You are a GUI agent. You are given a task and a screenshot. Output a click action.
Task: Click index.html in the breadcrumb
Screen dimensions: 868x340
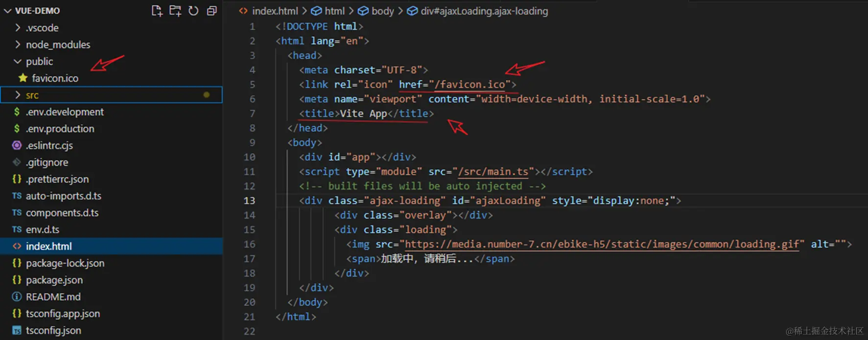click(x=275, y=11)
